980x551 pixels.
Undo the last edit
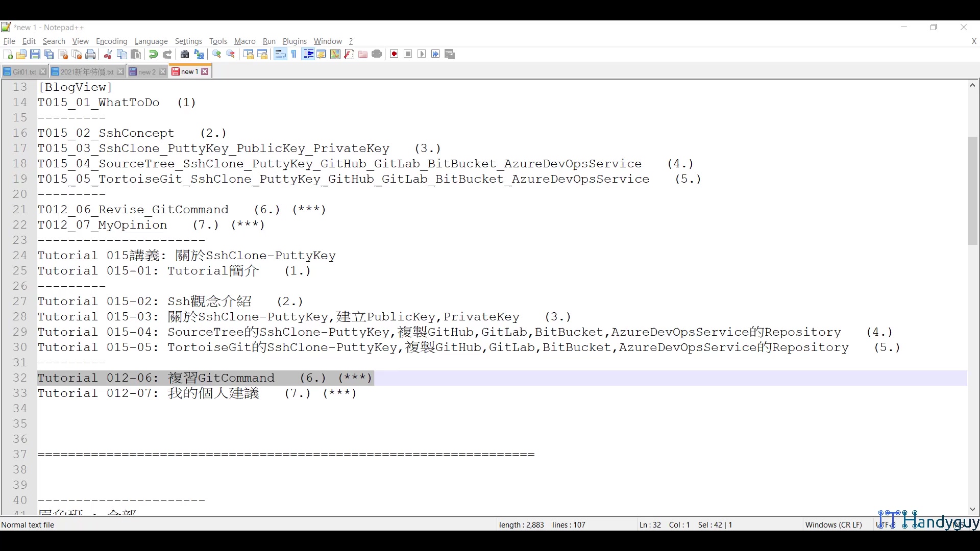153,54
